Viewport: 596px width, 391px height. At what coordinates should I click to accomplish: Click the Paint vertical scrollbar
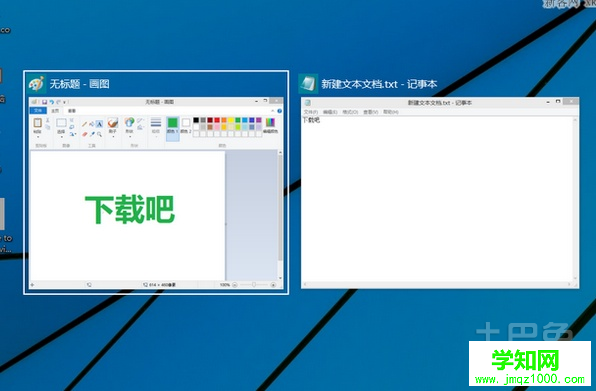281,215
